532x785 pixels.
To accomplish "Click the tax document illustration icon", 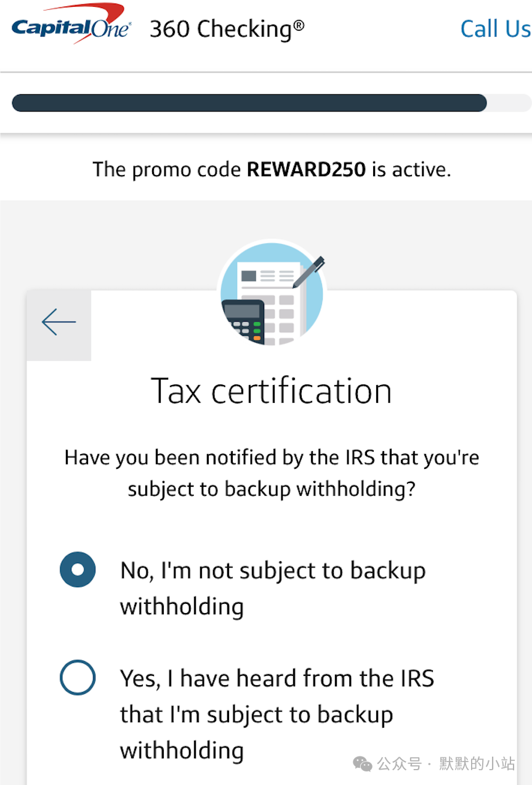I will click(x=272, y=293).
